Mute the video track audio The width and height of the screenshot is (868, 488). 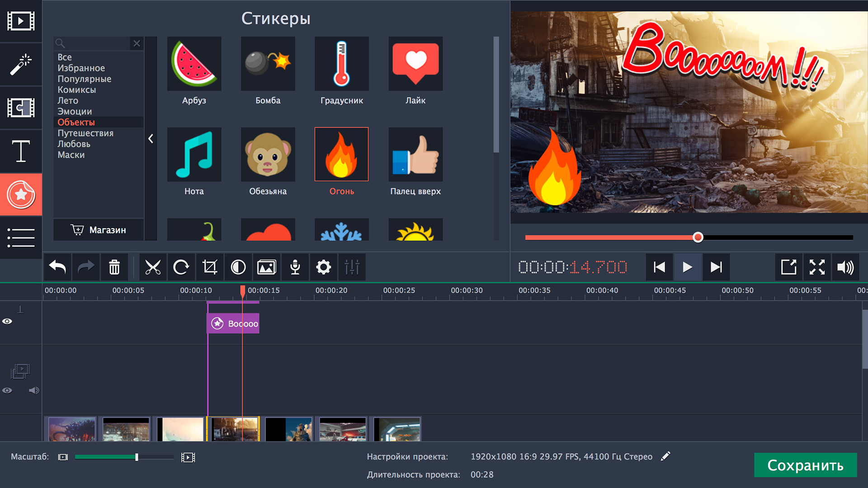(x=34, y=390)
